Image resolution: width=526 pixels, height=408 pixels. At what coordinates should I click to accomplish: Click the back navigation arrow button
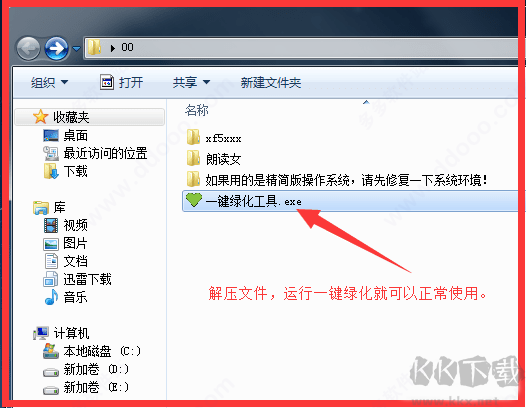[x=28, y=49]
